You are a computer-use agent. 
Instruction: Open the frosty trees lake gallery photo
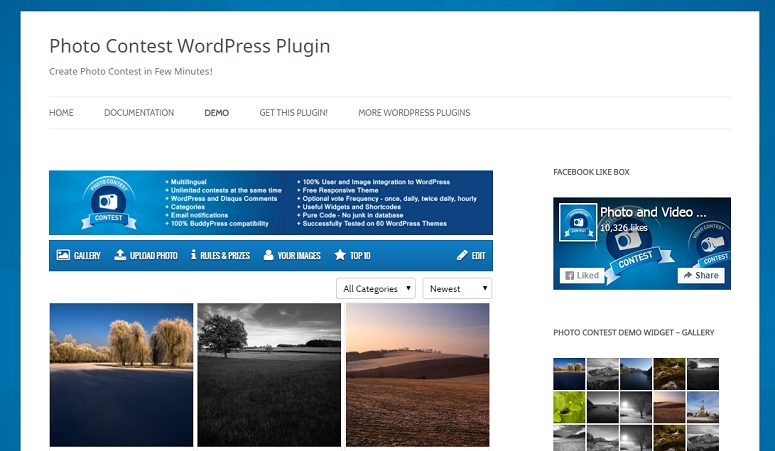click(122, 375)
